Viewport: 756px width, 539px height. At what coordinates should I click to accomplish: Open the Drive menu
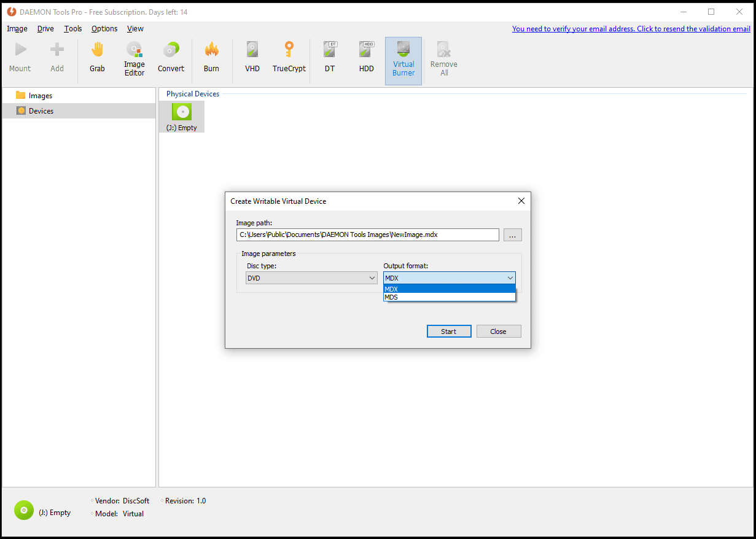[x=45, y=29]
